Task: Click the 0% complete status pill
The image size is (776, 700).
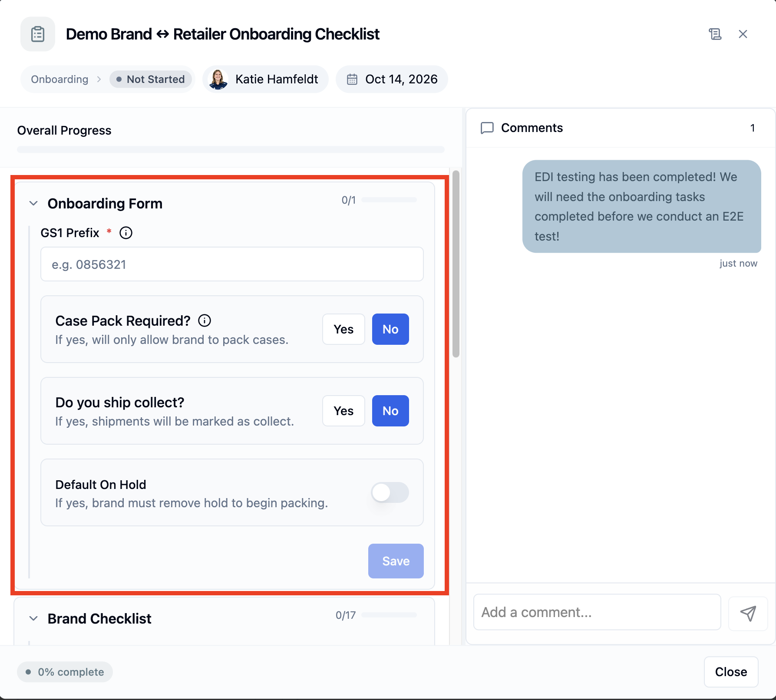Action: (65, 672)
